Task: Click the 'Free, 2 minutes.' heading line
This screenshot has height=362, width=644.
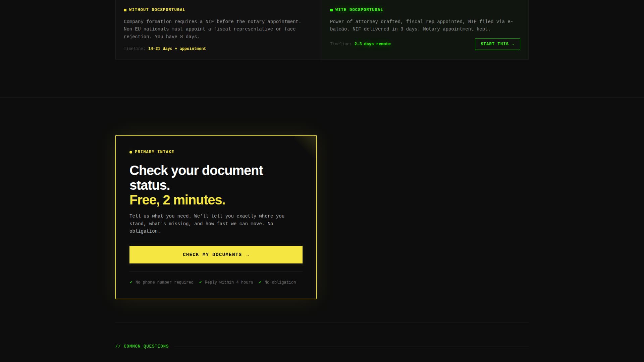Action: 177,200
